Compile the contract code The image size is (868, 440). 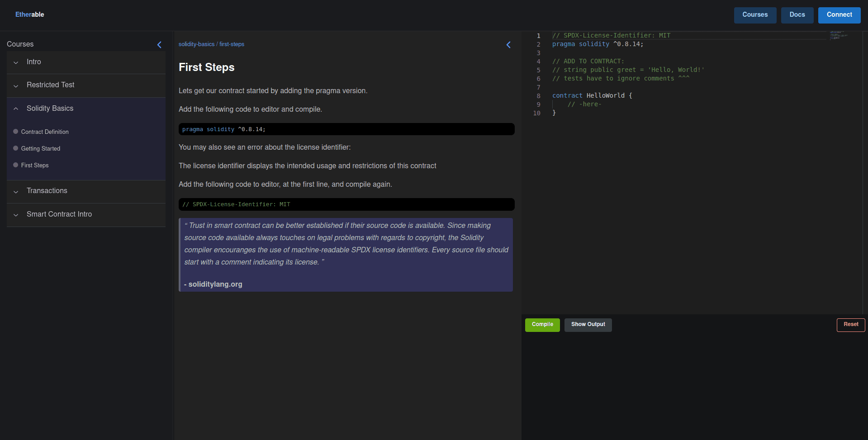click(x=542, y=325)
